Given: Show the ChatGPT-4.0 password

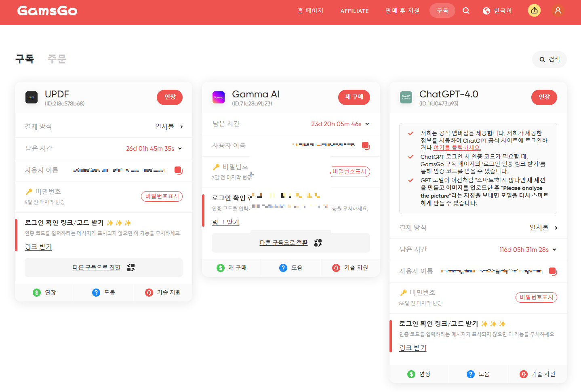Looking at the screenshot, I should [536, 297].
